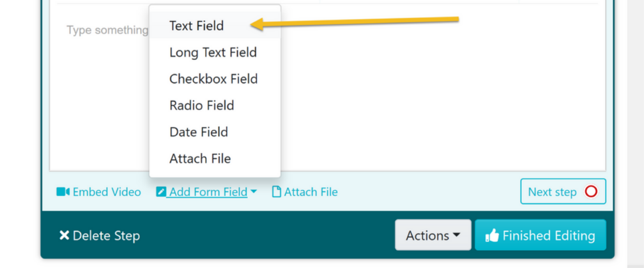Select Long Text Field option
The image size is (644, 268).
215,52
